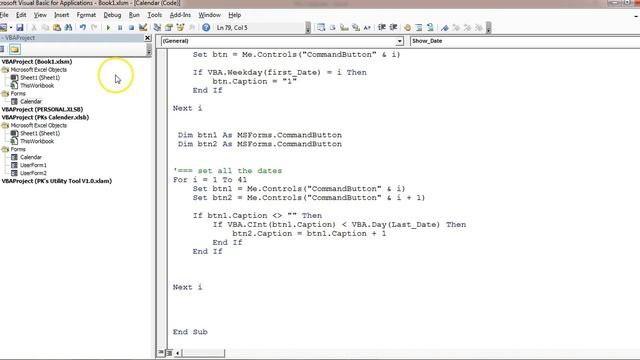This screenshot has height=360, width=640.
Task: Click the Break pause icon
Action: point(120,27)
